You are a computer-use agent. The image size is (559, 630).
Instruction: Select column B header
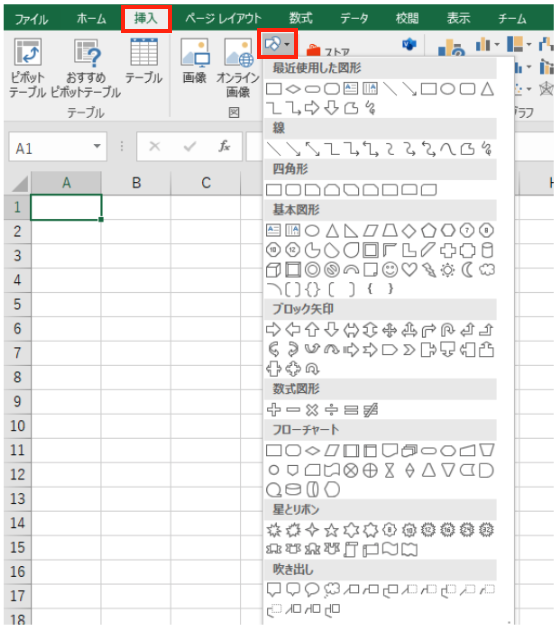(x=136, y=183)
